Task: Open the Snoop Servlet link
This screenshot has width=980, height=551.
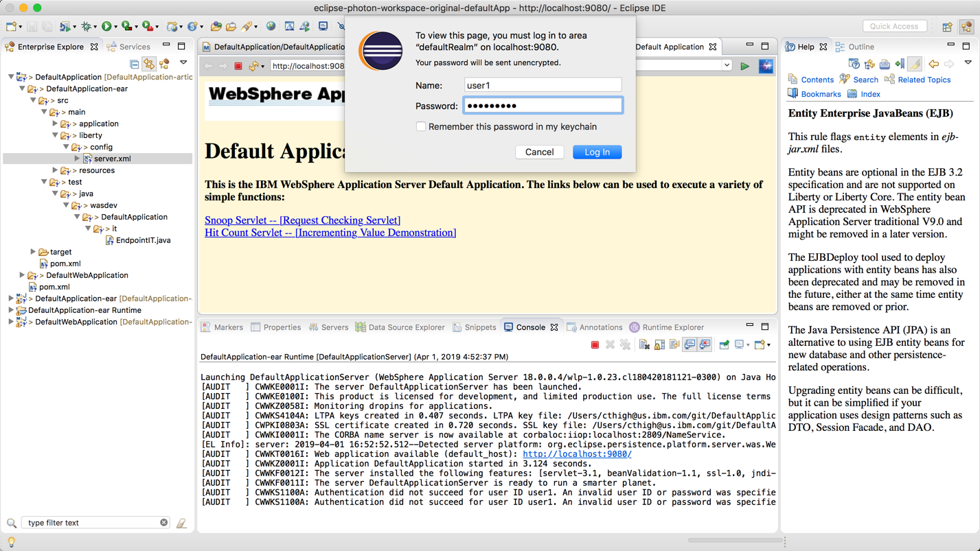Action: click(302, 220)
